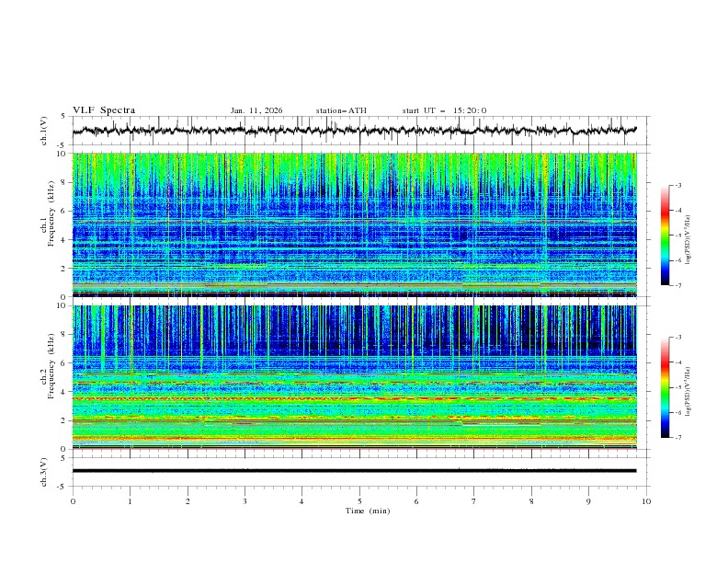Click inside the ch.1 spectrogram panel
The height and width of the screenshot is (563, 728).
pos(354,224)
